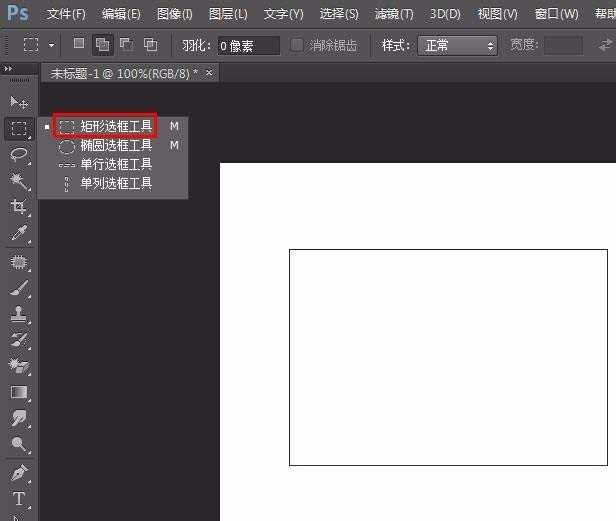616x521 pixels.
Task: Select the Clone Stamp tool
Action: click(19, 315)
